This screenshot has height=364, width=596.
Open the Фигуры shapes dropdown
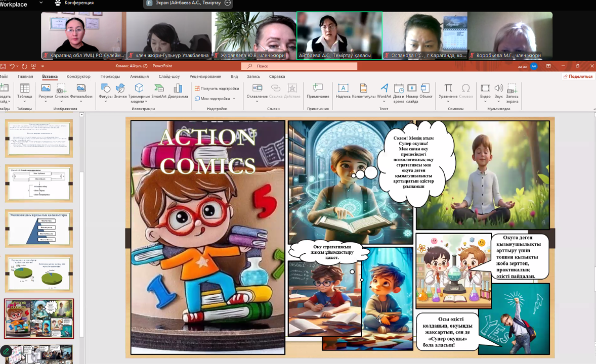click(105, 92)
